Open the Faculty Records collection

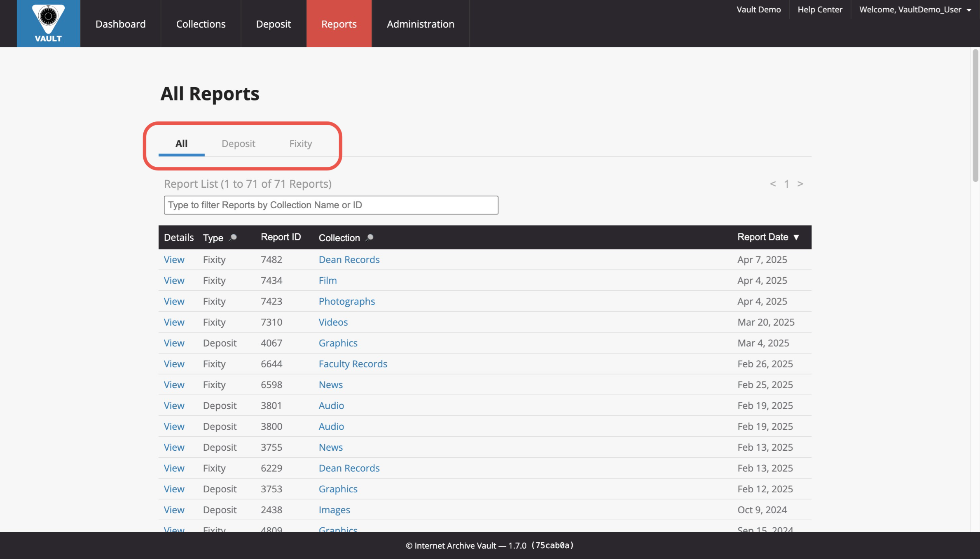(x=353, y=363)
